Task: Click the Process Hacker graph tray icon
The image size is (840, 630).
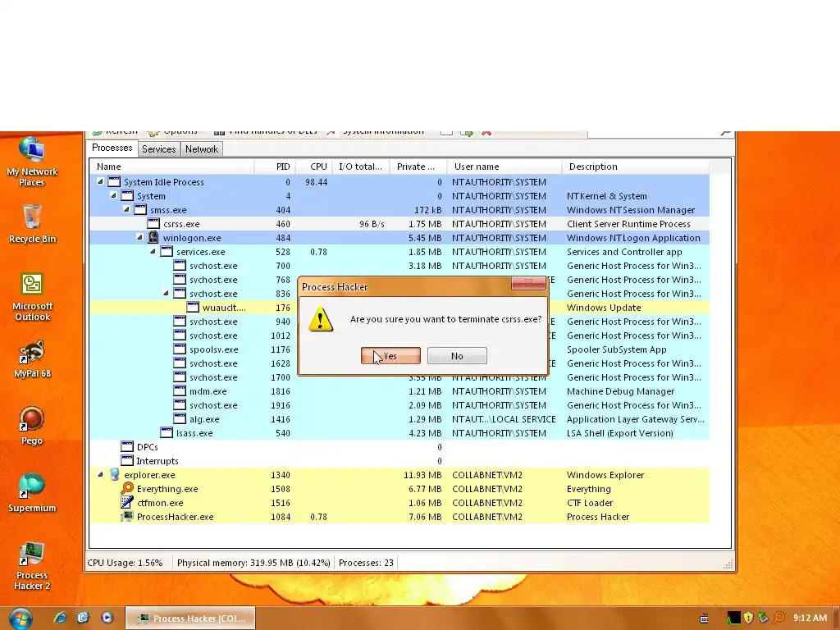Action: click(x=733, y=618)
